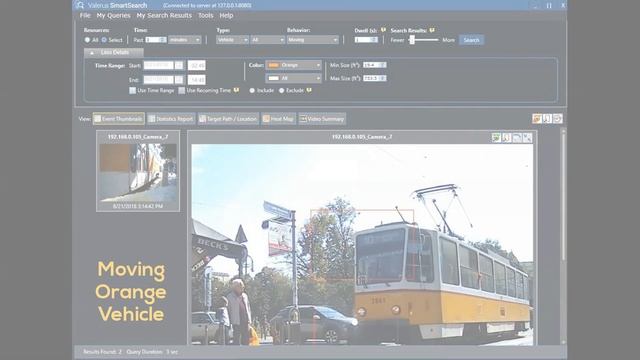Switch to Event Thumbnails view

point(118,119)
